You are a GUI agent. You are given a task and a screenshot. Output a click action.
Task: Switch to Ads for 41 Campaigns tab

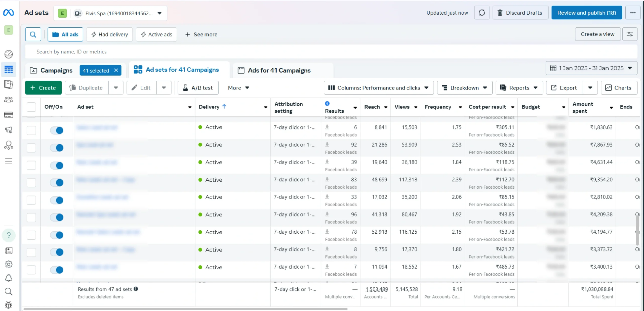[279, 70]
